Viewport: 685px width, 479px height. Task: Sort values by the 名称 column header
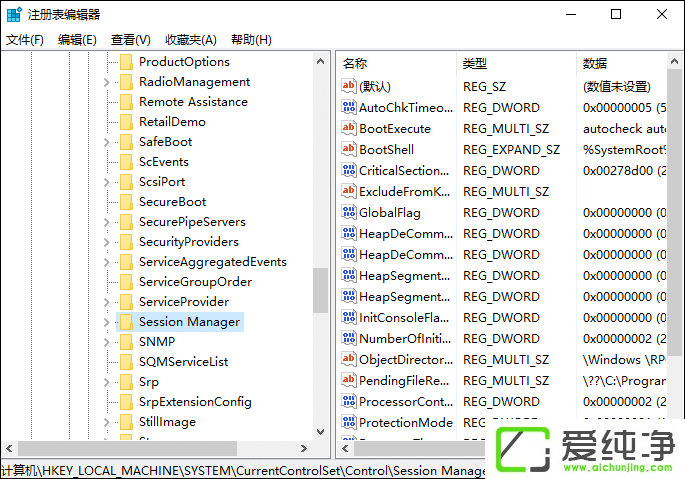[355, 64]
